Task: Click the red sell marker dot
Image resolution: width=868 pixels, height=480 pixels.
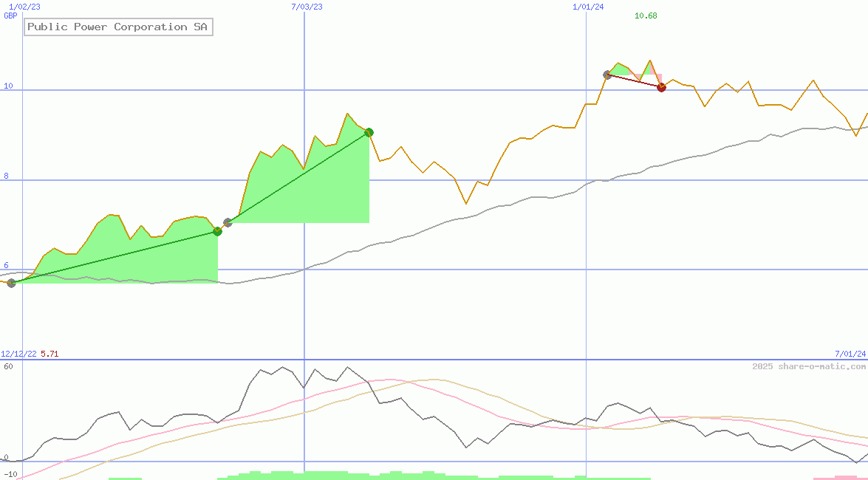Action: click(661, 87)
